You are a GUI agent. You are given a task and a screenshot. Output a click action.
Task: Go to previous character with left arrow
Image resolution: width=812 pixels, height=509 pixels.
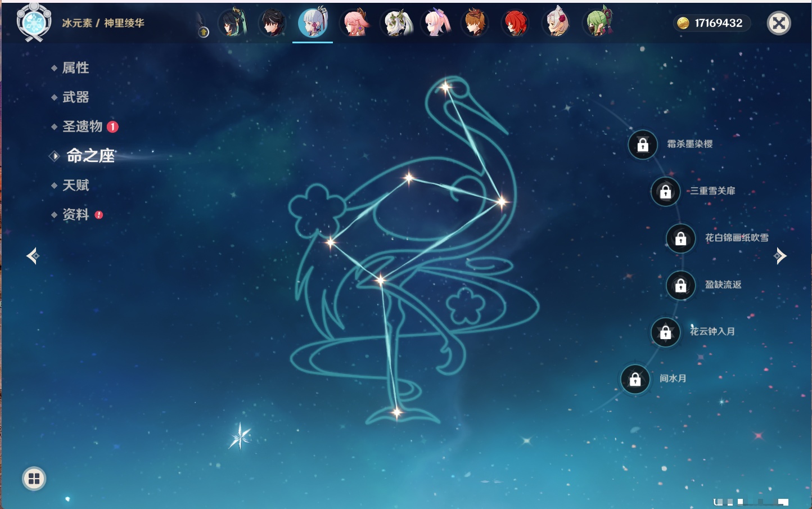[33, 256]
